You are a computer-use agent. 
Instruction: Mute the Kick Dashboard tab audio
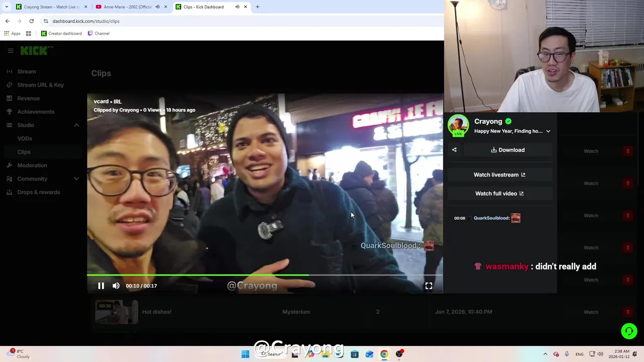click(x=237, y=7)
